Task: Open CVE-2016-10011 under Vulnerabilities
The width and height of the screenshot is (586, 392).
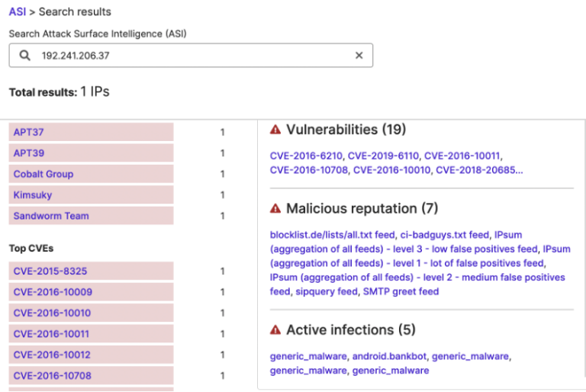Action: tap(462, 156)
